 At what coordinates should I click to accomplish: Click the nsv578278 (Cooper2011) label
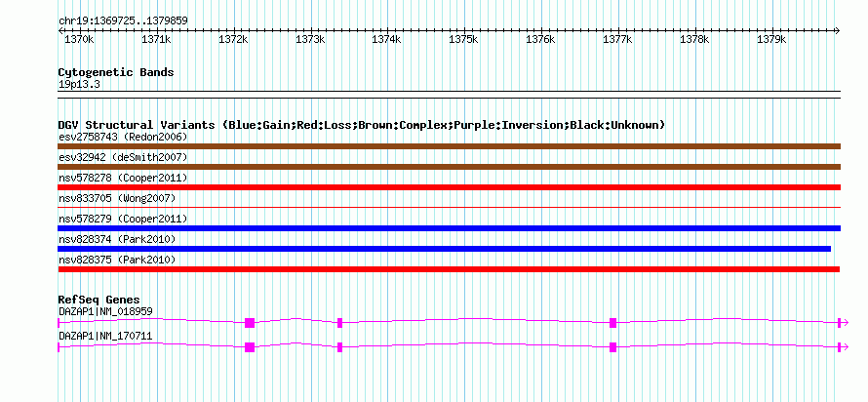(123, 178)
